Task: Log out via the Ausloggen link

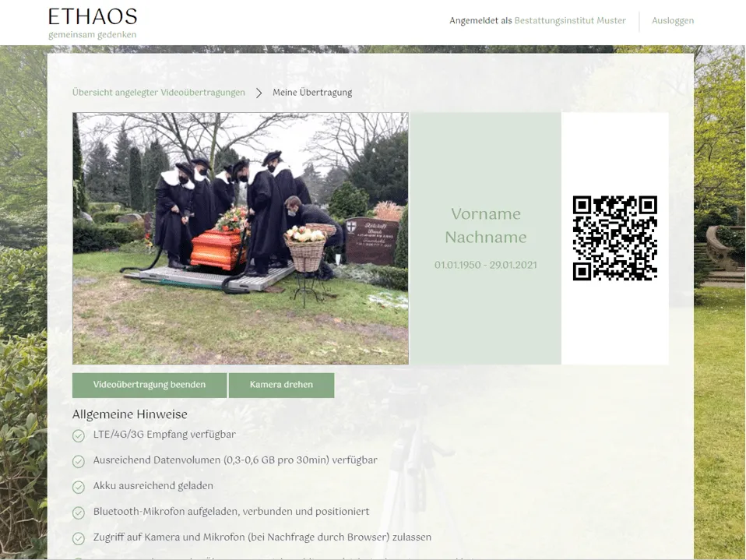Action: coord(673,21)
